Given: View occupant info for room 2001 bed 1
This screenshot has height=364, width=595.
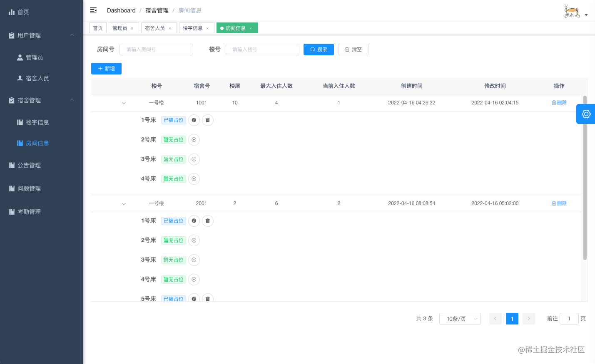Looking at the screenshot, I should 194,221.
